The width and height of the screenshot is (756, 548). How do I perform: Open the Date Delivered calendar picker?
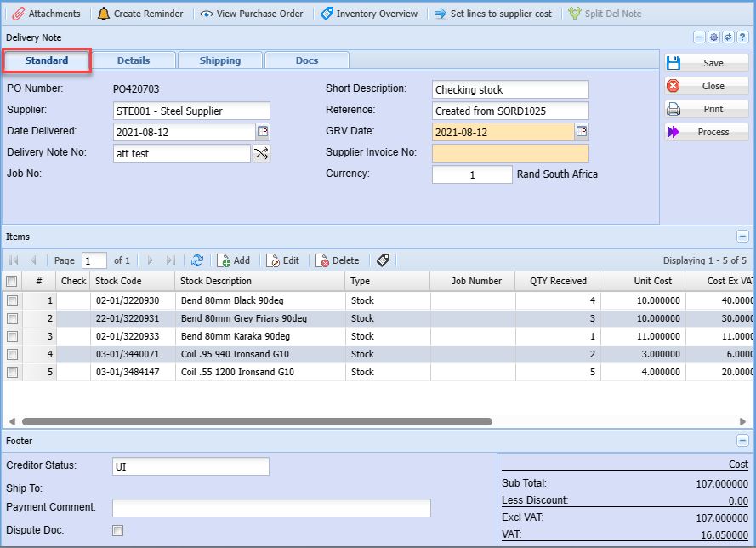pos(263,132)
